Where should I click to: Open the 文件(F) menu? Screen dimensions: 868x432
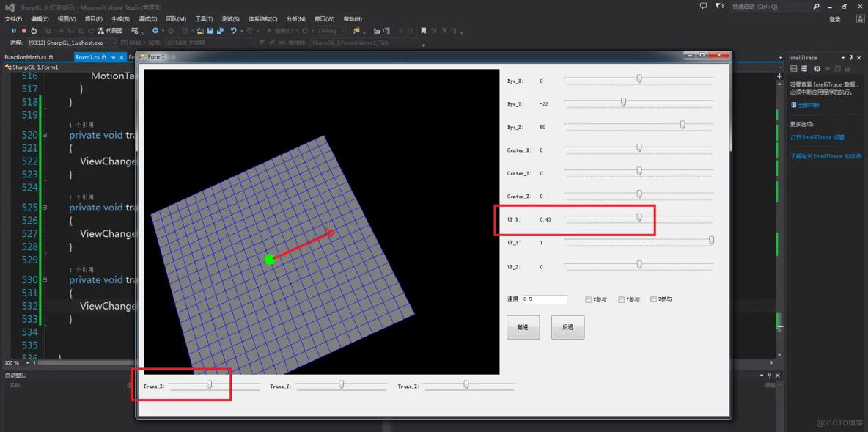tap(13, 19)
